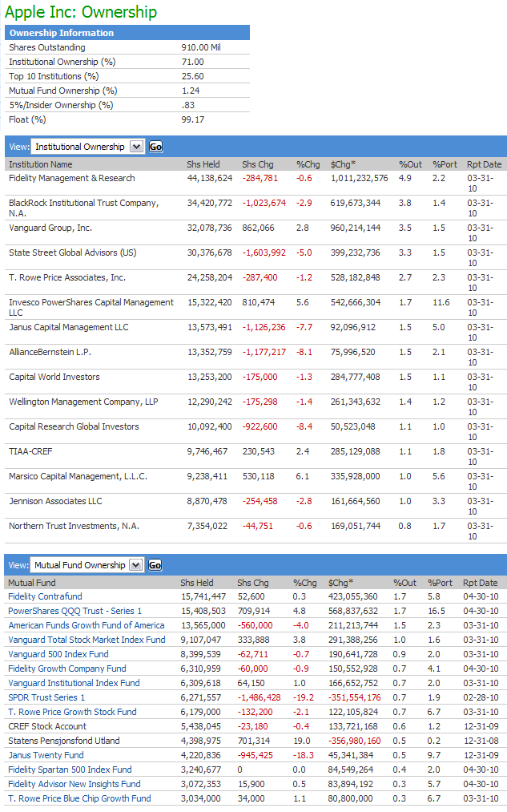Select share change value -1,603,992

tap(264, 252)
